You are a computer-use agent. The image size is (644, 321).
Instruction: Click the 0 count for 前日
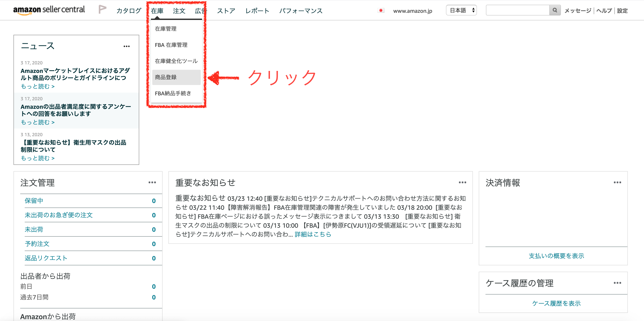point(154,286)
